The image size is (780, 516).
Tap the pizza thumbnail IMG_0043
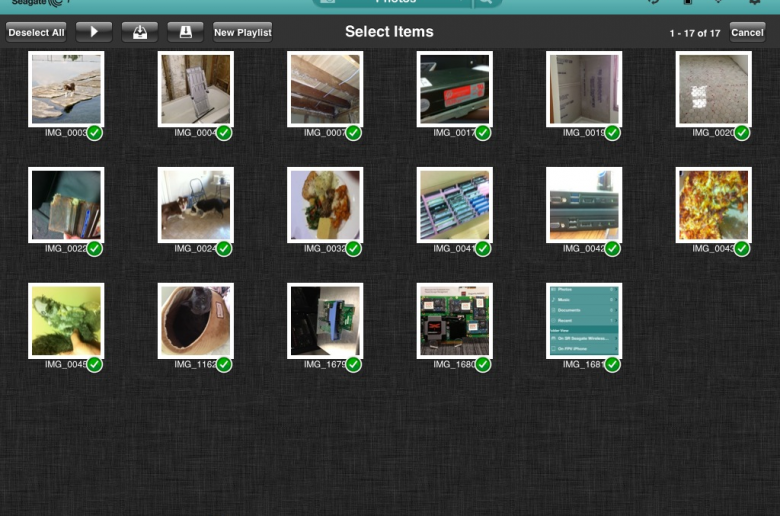click(x=713, y=205)
